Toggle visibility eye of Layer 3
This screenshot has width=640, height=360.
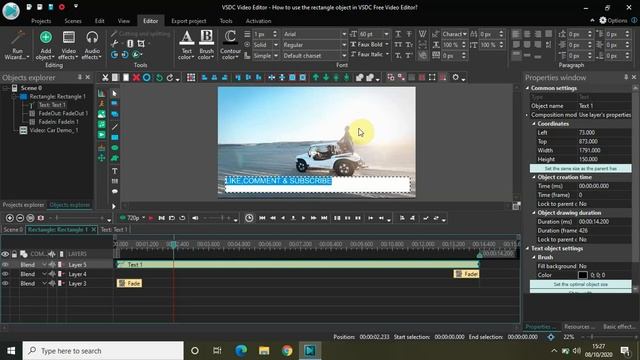tap(5, 283)
